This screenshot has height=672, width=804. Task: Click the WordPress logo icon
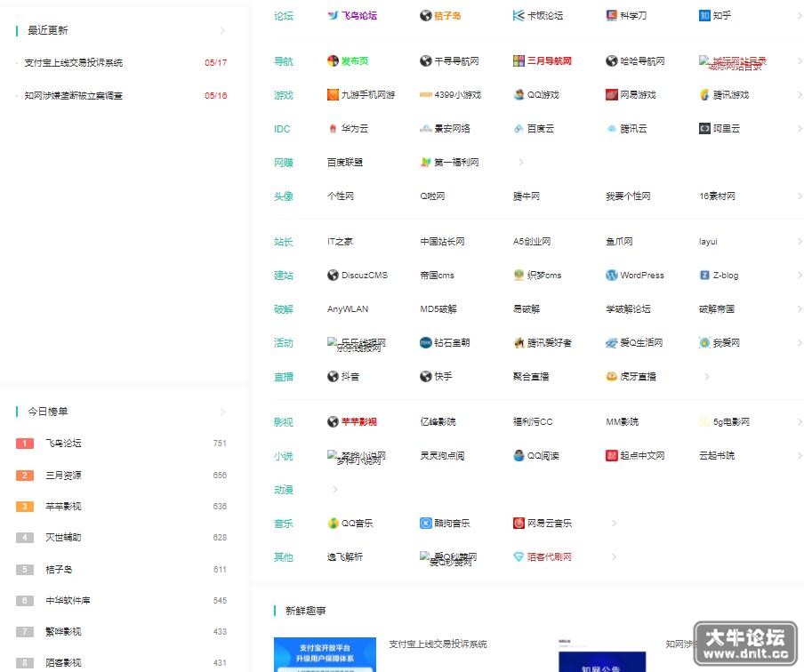coord(612,276)
